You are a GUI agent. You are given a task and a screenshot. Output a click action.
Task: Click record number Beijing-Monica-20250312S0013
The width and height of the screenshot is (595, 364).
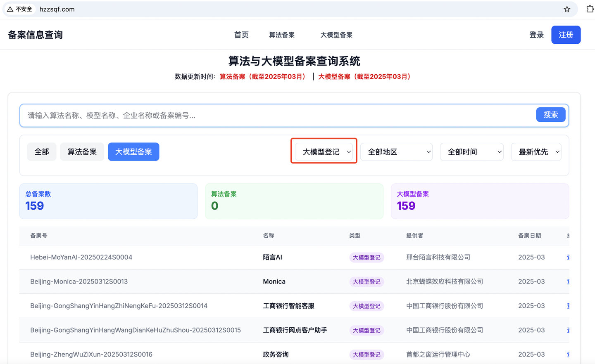click(x=79, y=281)
